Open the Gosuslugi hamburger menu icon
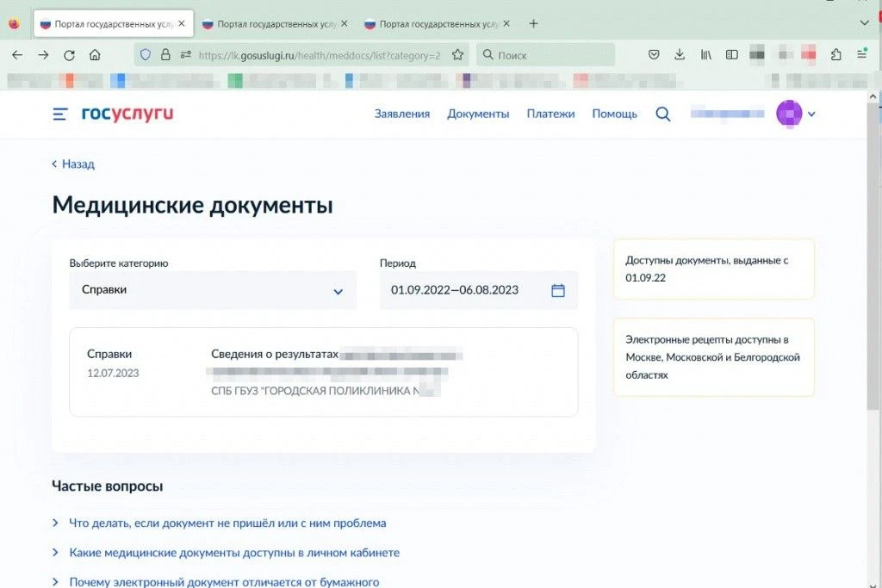 coord(60,115)
